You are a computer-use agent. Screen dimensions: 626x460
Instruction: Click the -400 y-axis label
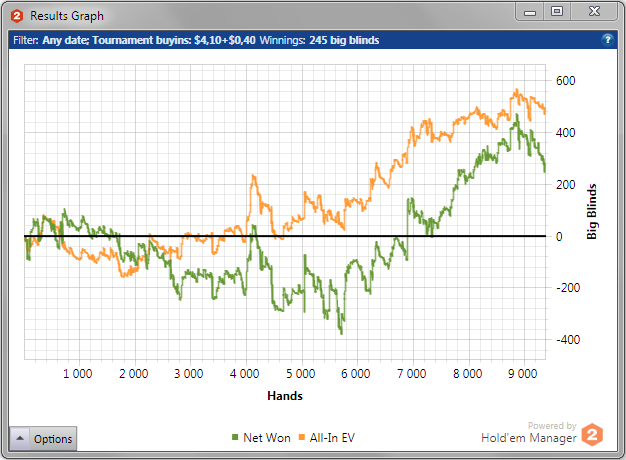[568, 340]
